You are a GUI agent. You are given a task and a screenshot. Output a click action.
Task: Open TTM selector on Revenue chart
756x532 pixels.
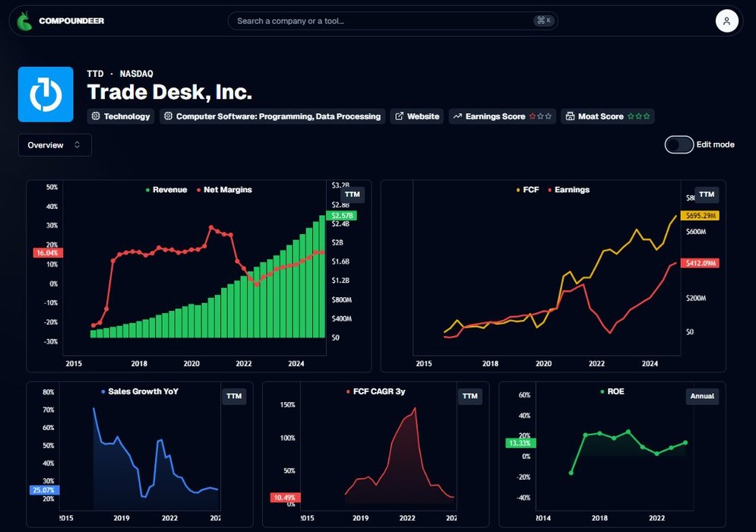353,195
